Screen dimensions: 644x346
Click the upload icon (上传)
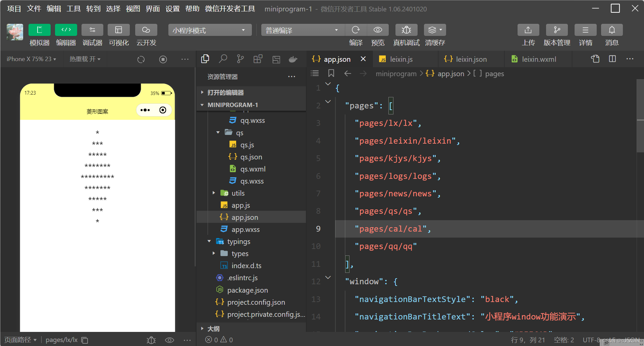click(528, 30)
